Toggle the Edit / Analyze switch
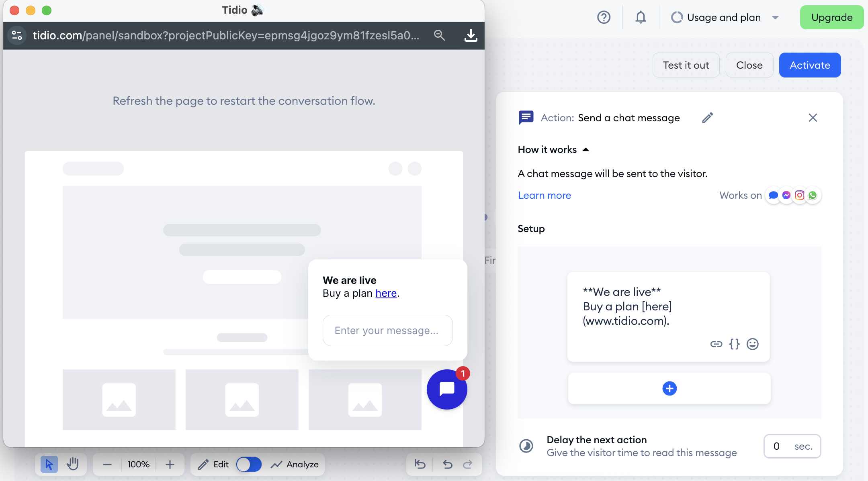 (249, 465)
